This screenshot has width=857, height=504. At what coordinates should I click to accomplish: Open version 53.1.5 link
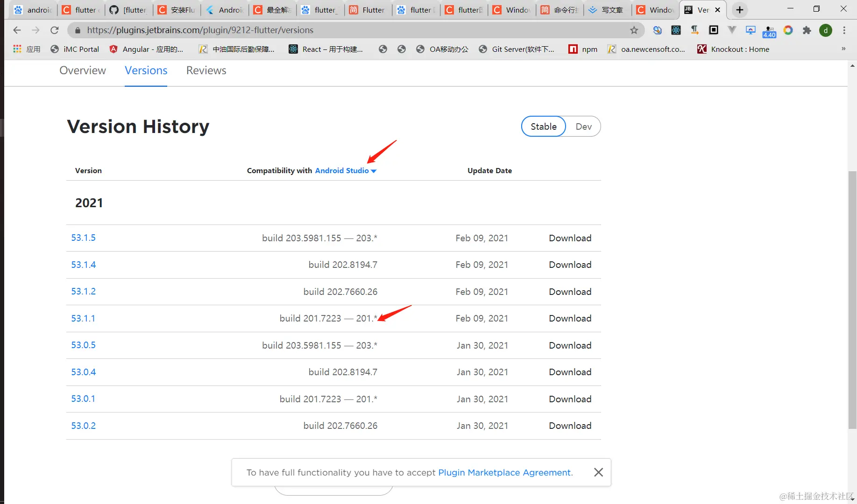[83, 238]
